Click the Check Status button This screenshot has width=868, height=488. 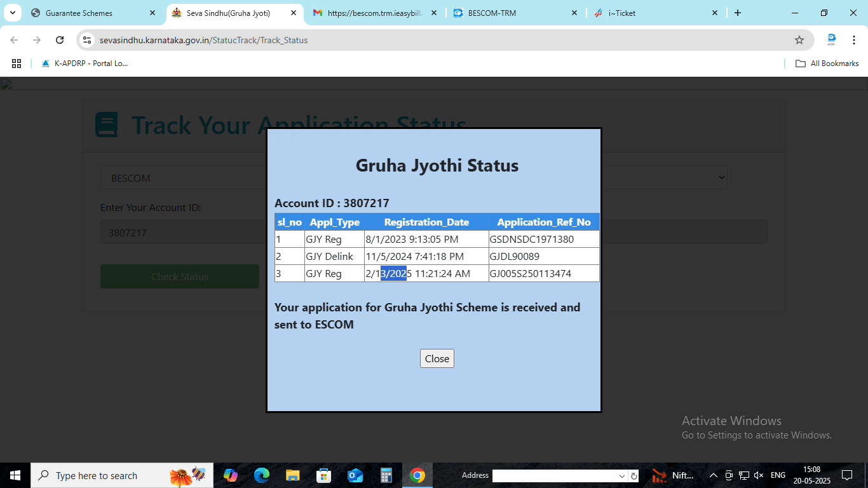180,276
